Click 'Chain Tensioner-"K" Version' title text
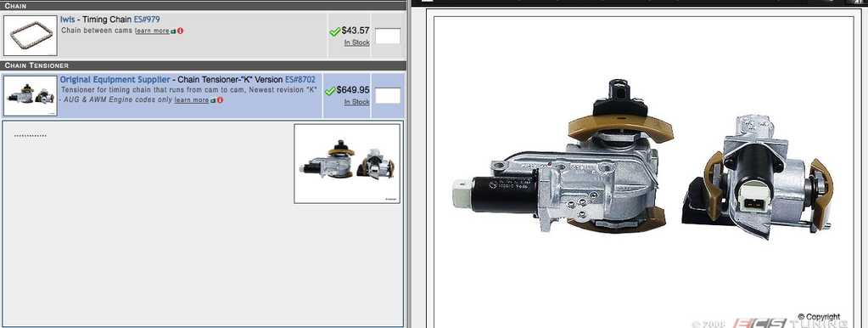 pos(230,80)
